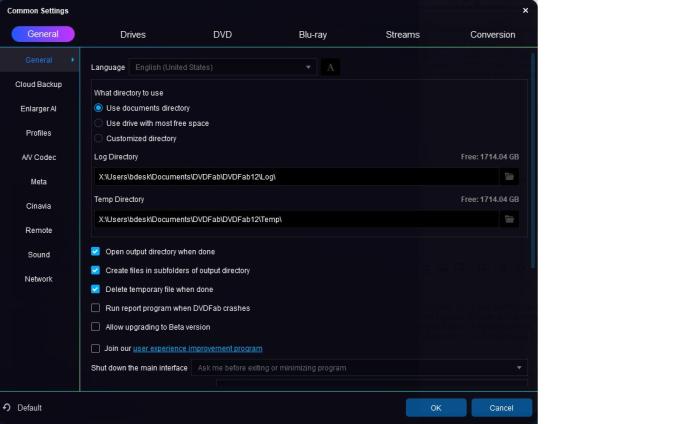The height and width of the screenshot is (424, 700).
Task: Switch to the Streams tab
Action: pos(403,34)
